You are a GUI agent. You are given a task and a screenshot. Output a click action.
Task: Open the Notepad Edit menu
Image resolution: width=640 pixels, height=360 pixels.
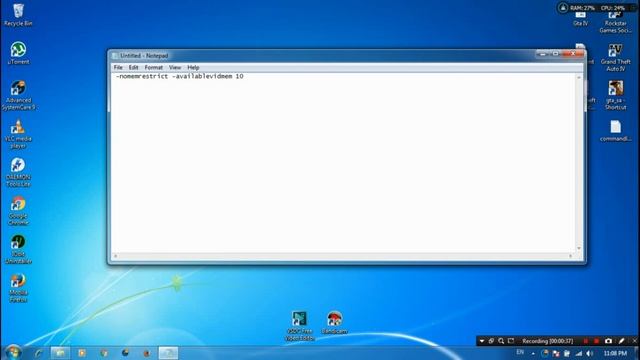[133, 67]
